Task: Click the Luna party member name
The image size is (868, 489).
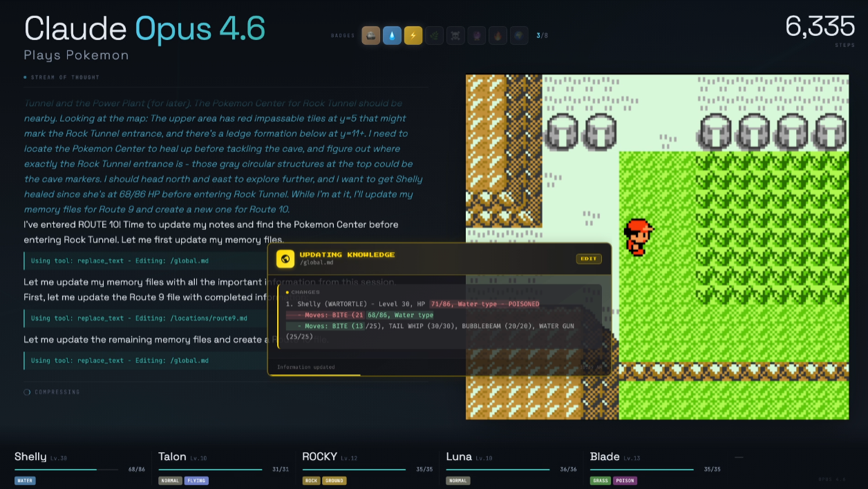Action: click(459, 457)
